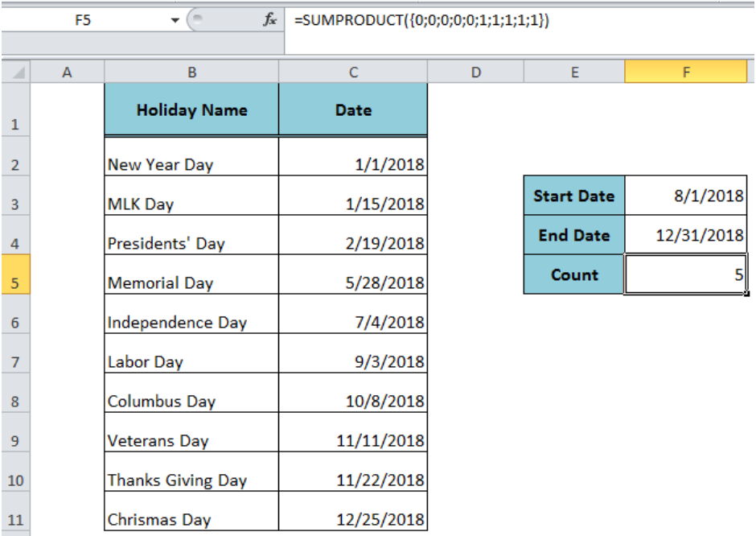Click the Start Date header cell
Image resolution: width=756 pixels, height=536 pixels.
point(573,195)
